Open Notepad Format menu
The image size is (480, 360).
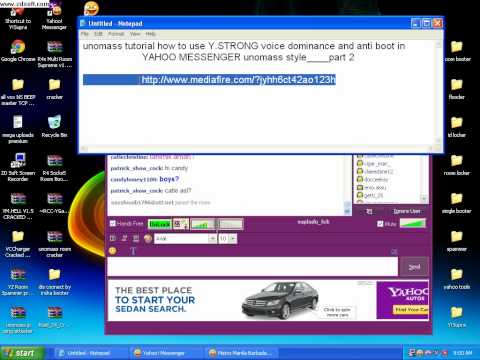pos(116,34)
